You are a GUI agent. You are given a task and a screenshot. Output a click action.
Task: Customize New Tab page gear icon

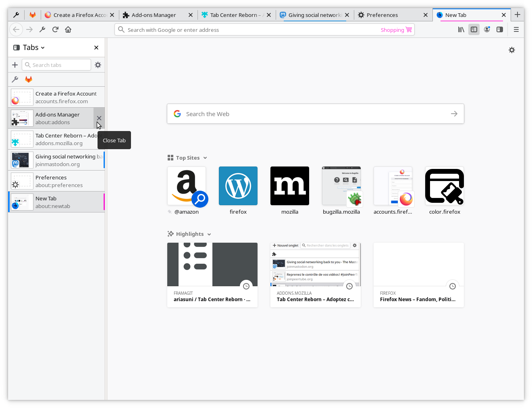[512, 50]
